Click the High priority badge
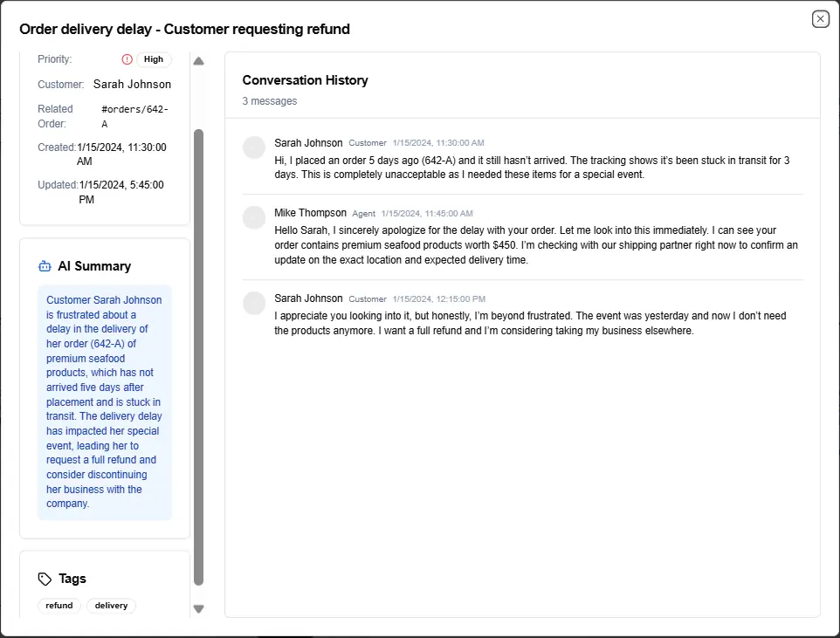 click(x=154, y=59)
